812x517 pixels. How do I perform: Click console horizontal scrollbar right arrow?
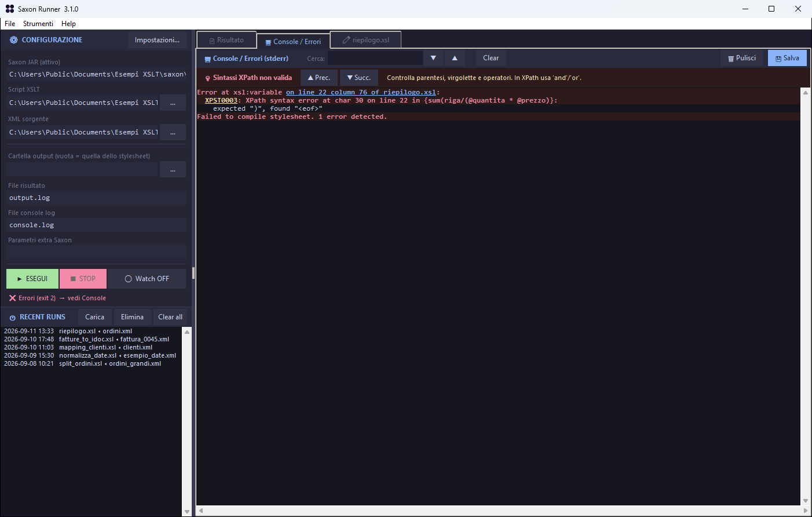point(805,511)
